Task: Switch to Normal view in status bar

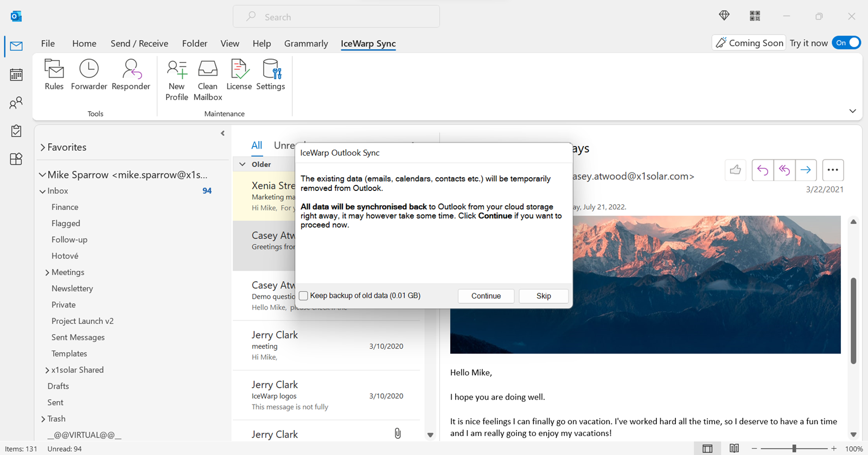Action: coord(707,448)
